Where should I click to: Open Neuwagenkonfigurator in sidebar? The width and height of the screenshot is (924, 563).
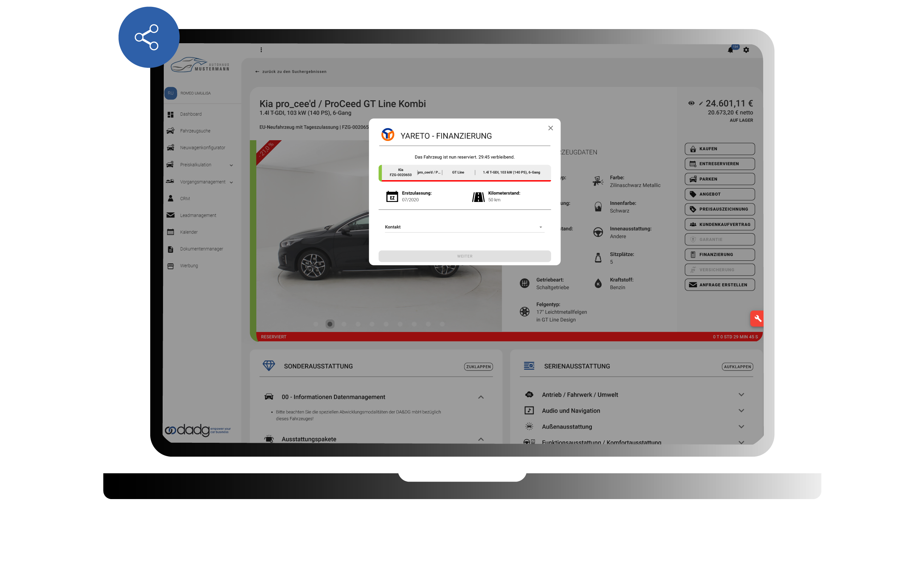click(203, 148)
